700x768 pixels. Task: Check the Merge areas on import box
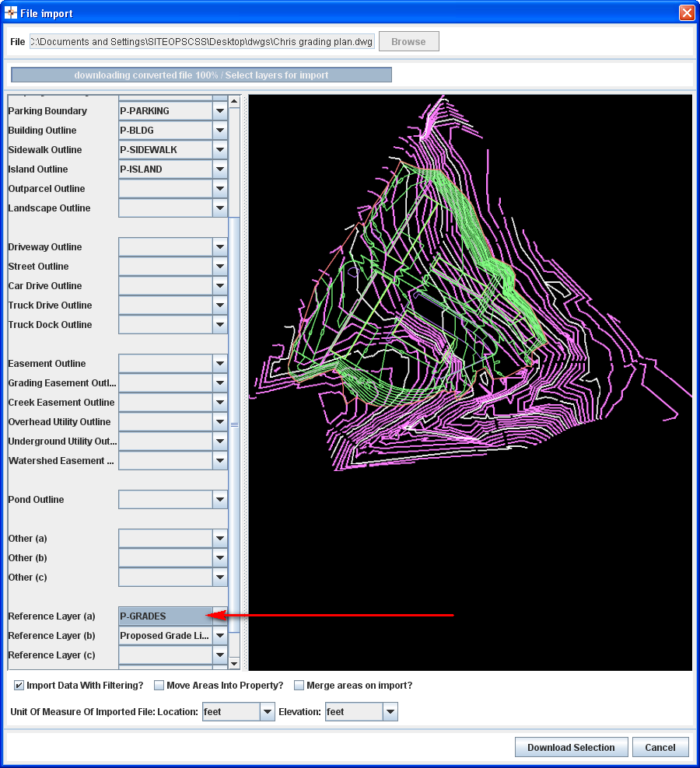299,685
